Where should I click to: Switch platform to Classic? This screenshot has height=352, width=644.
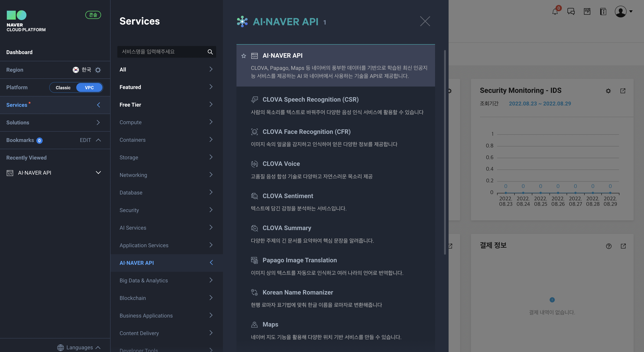coord(63,88)
